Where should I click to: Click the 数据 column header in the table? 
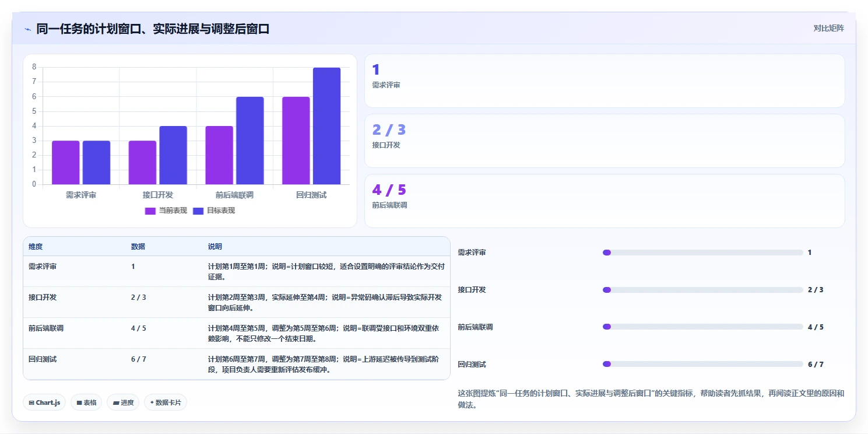[x=138, y=247]
